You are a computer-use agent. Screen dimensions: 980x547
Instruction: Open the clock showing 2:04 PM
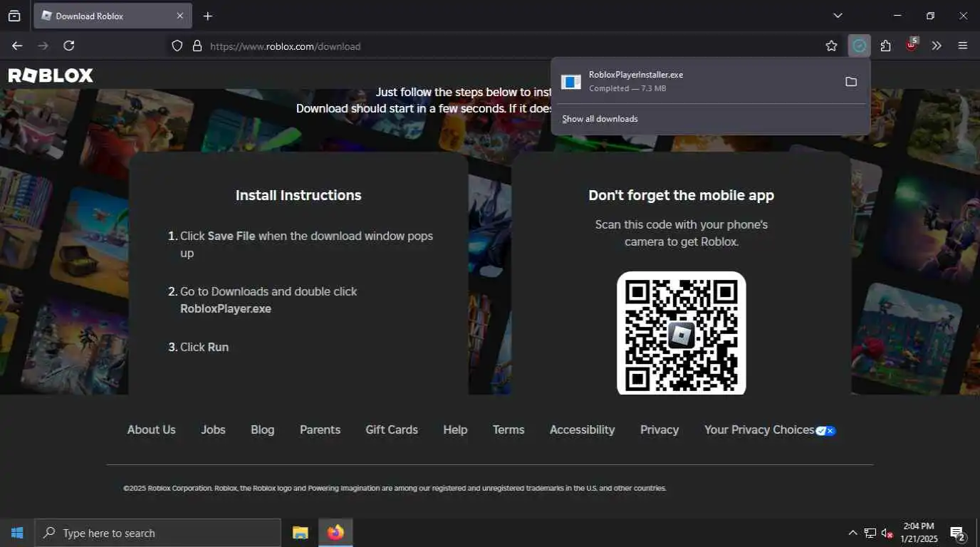919,533
